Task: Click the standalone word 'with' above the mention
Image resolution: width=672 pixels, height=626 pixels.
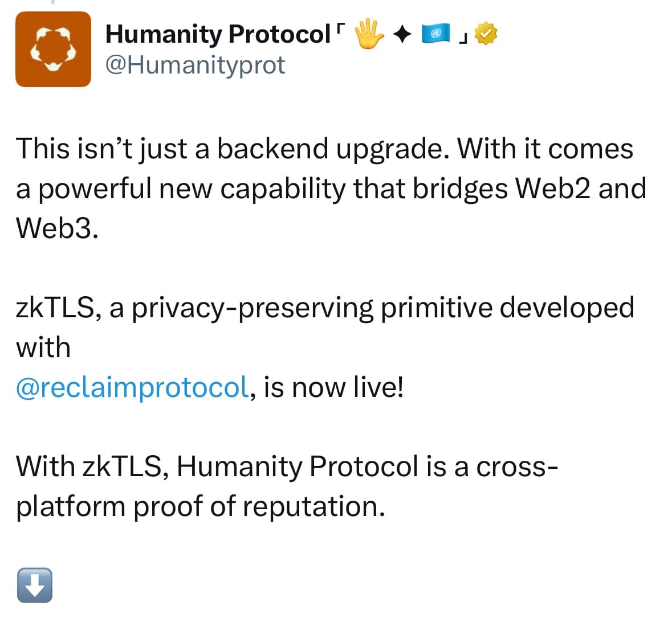Action: 43,347
